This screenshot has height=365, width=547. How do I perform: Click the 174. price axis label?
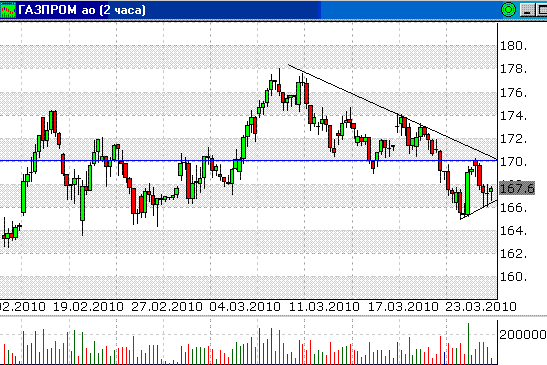514,116
